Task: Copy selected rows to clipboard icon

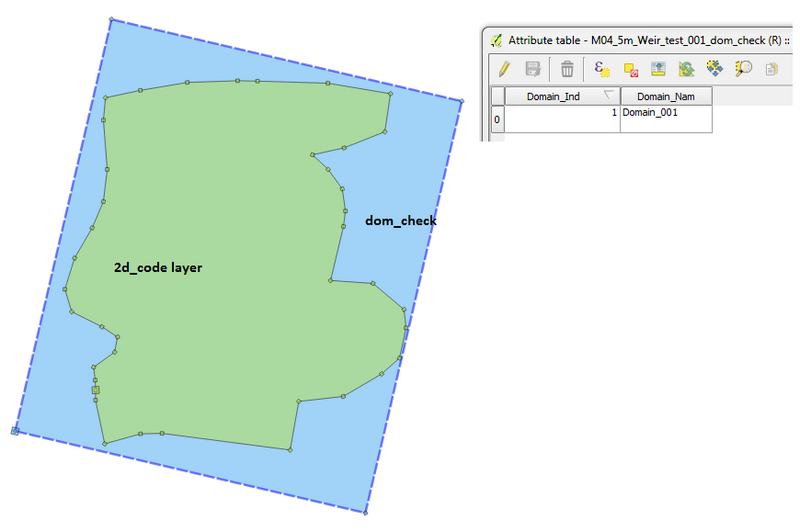Action: tap(771, 69)
